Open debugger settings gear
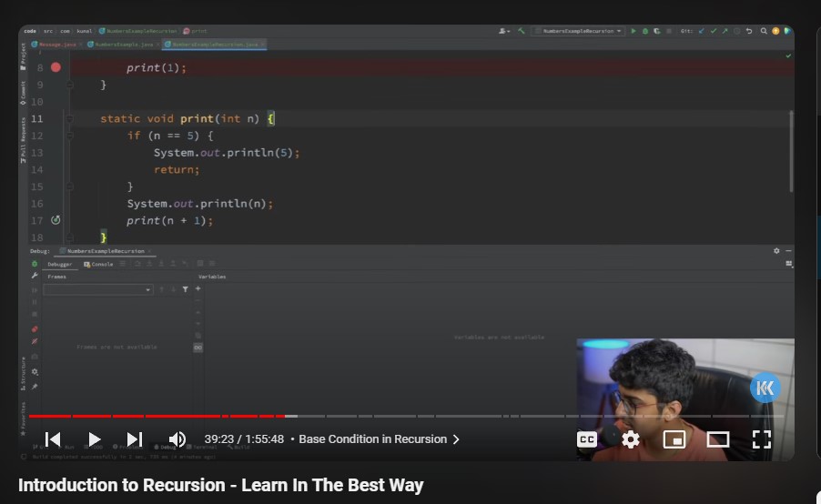The image size is (821, 504). (35, 372)
